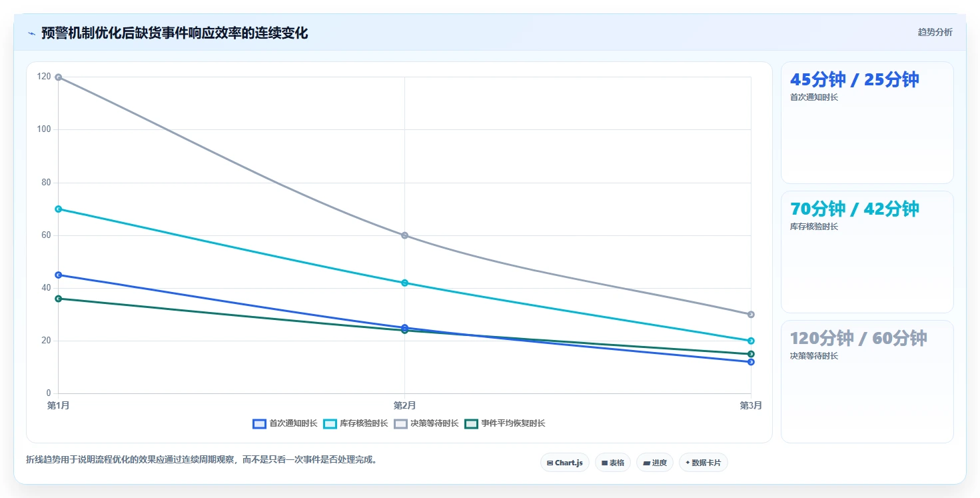This screenshot has width=980, height=498.
Task: Click the 第1月 x-axis label
Action: (59, 405)
